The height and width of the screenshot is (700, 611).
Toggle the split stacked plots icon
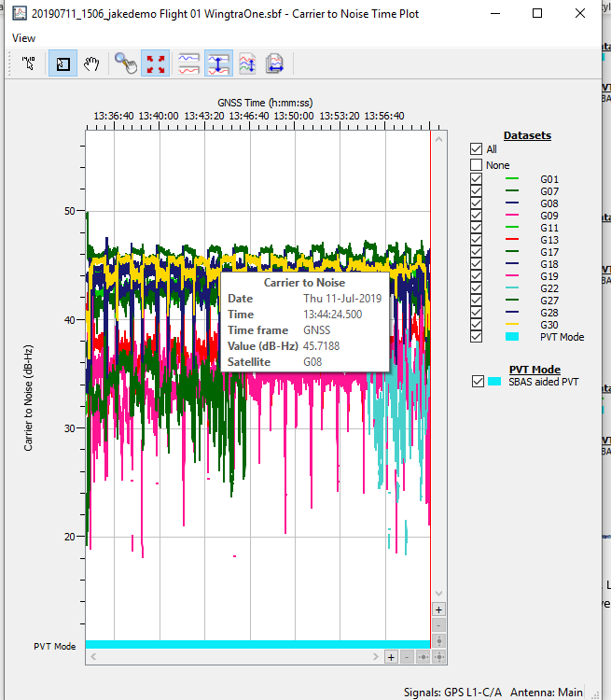(188, 64)
